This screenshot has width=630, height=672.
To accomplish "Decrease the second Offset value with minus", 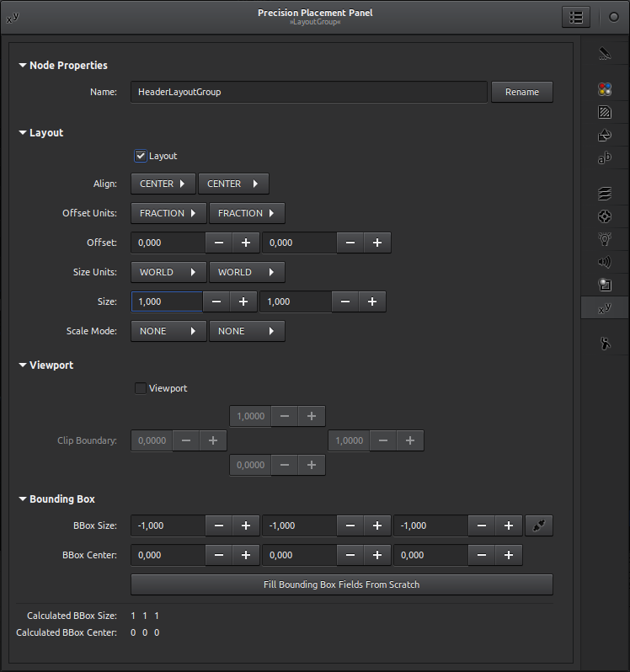I will 350,243.
